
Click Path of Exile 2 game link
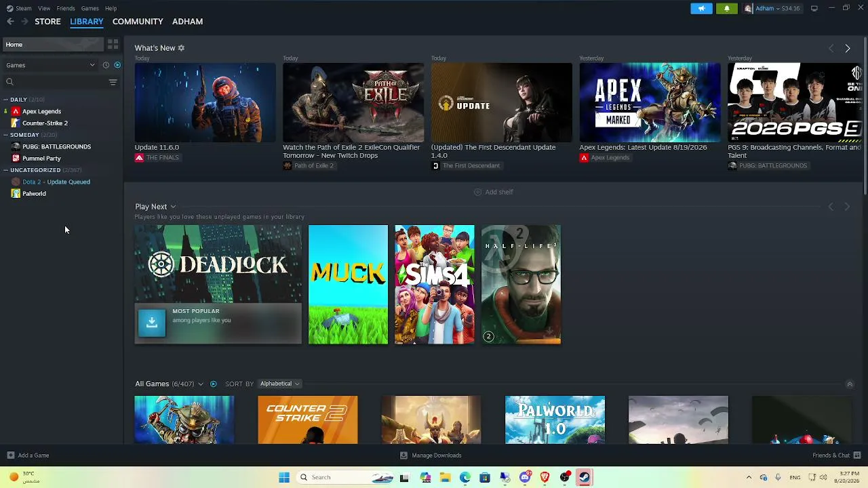[309, 166]
